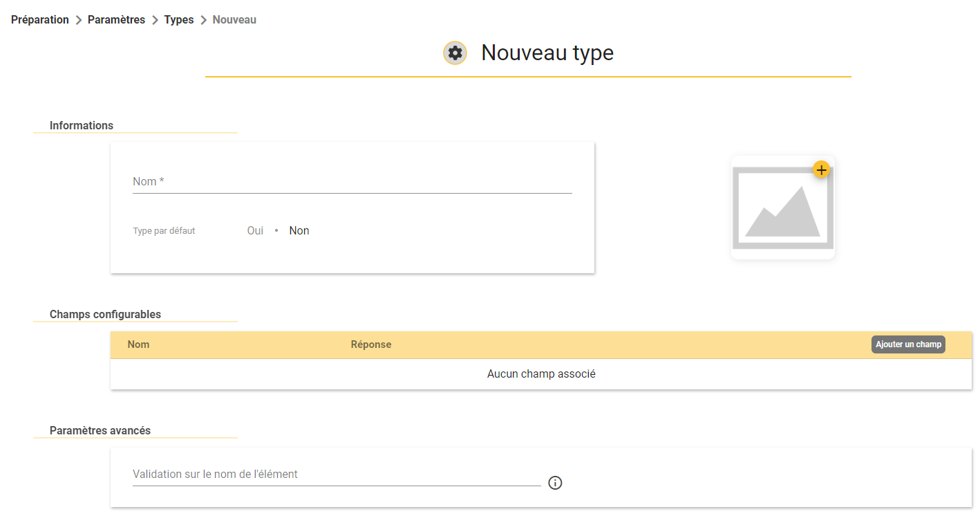This screenshot has height=516, width=980.
Task: Click the Champs configurables section heading
Action: coord(105,315)
